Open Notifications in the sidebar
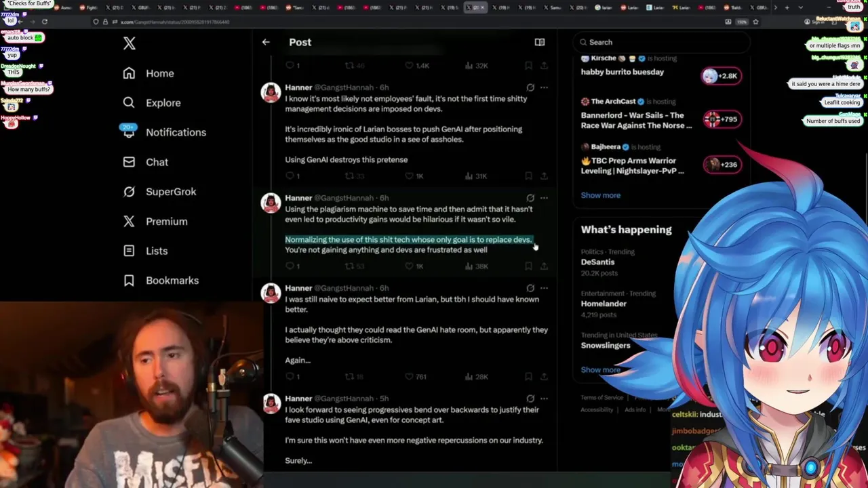Image resolution: width=868 pixels, height=488 pixels. [164, 132]
